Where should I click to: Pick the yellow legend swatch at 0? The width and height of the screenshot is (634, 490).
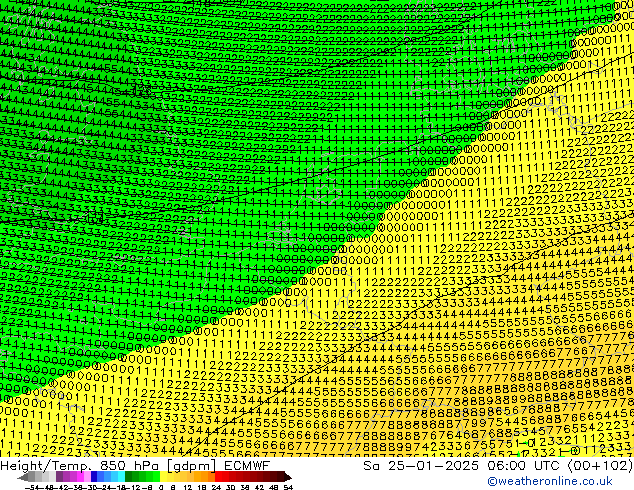(163, 477)
